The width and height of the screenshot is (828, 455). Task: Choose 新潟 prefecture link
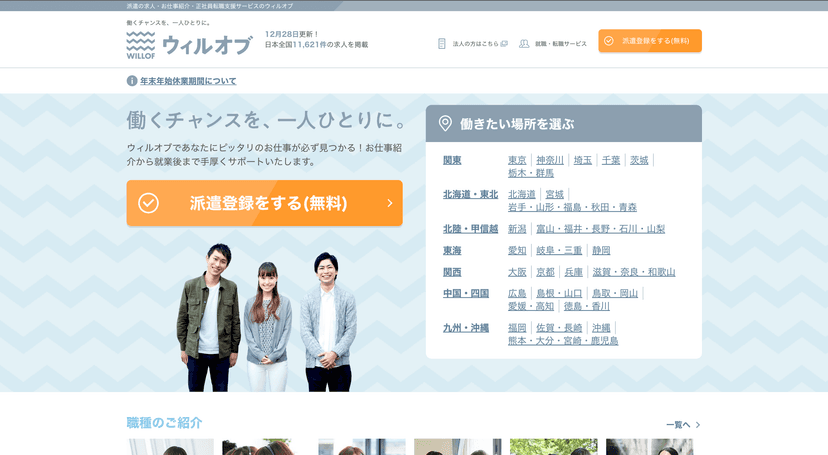pyautogui.click(x=517, y=229)
